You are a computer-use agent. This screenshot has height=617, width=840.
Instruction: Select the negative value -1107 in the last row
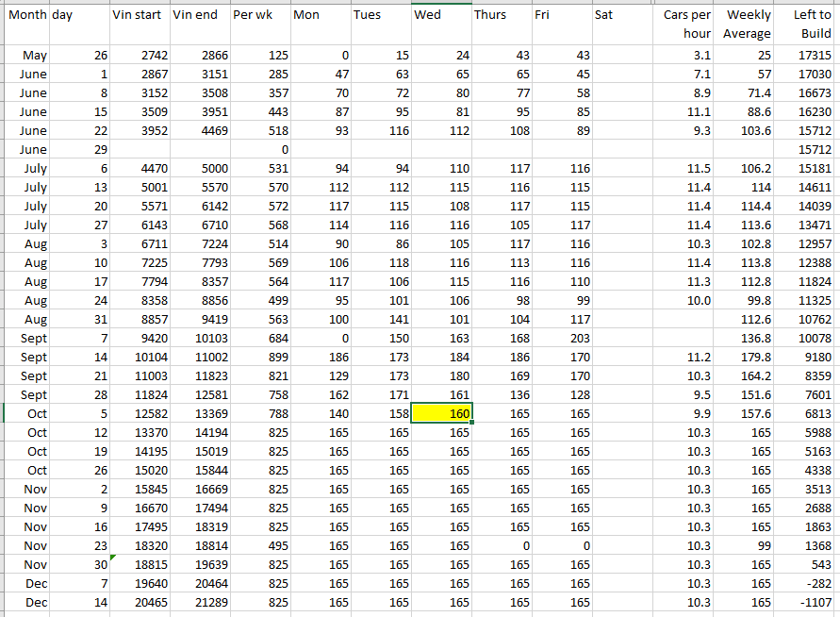[x=808, y=602]
